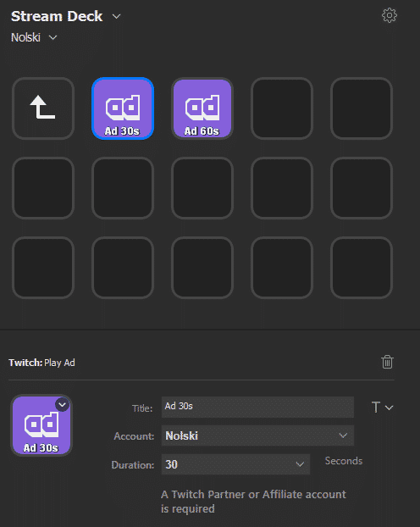Image resolution: width=420 pixels, height=527 pixels.
Task: Click the Duration: field label
Action: coord(133,465)
